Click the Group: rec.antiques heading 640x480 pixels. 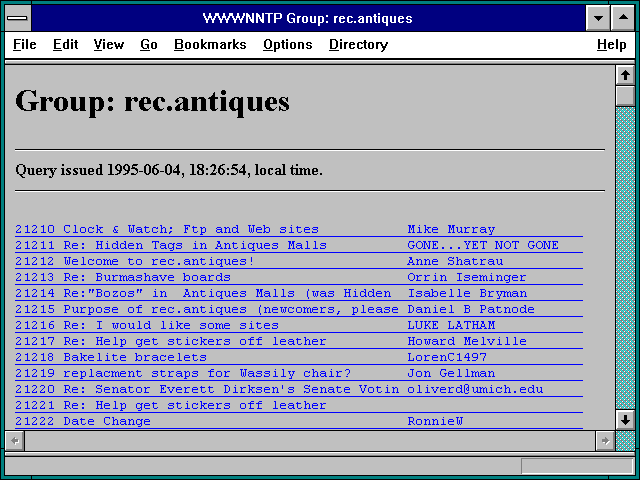(x=152, y=102)
